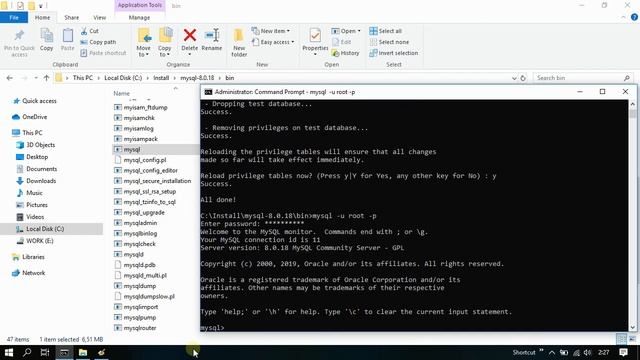The image size is (640, 360).
Task: Sort by the Name column header
Action: [121, 93]
